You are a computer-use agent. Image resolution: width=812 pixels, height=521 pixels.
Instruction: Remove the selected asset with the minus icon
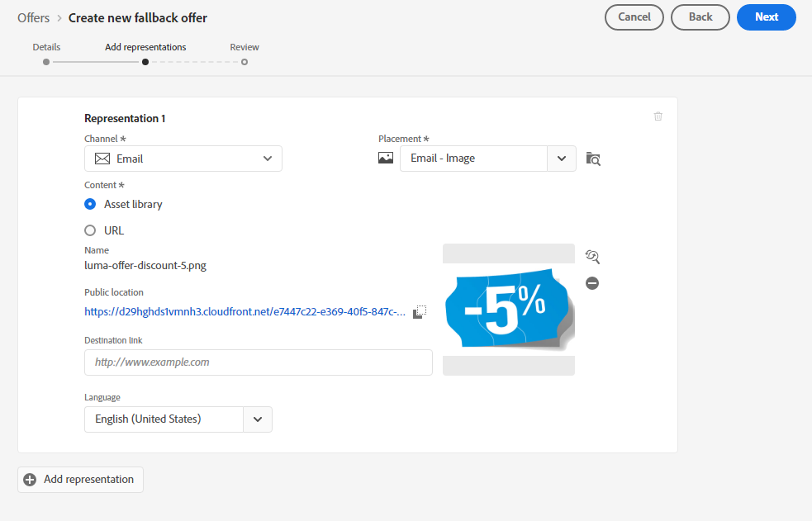pos(592,283)
